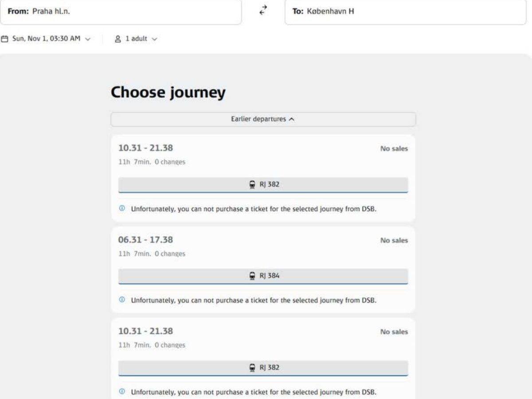
Task: Open the date and time dropdown
Action: click(46, 39)
